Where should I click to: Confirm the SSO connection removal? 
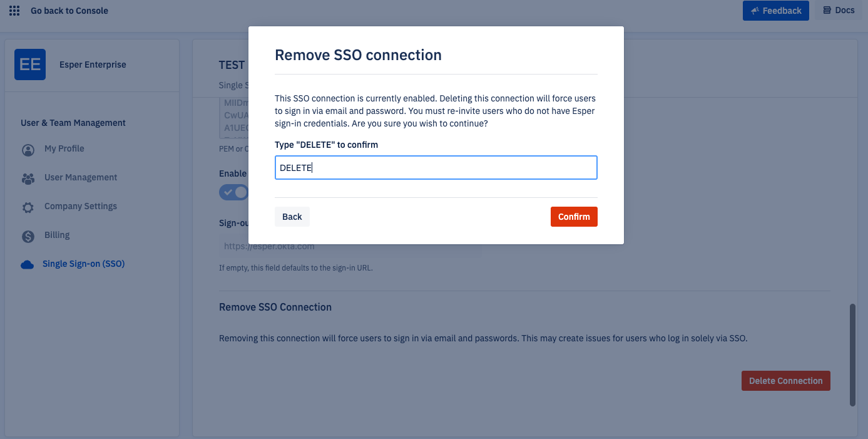[574, 217]
